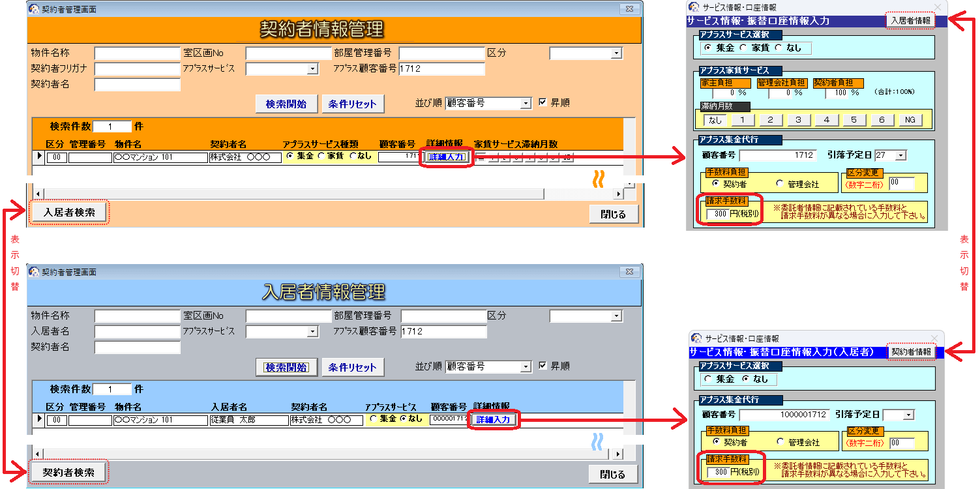Click right scroll arrow in 契約者情報管理 results scrollbar
This screenshot has width=980, height=489.
pos(619,194)
